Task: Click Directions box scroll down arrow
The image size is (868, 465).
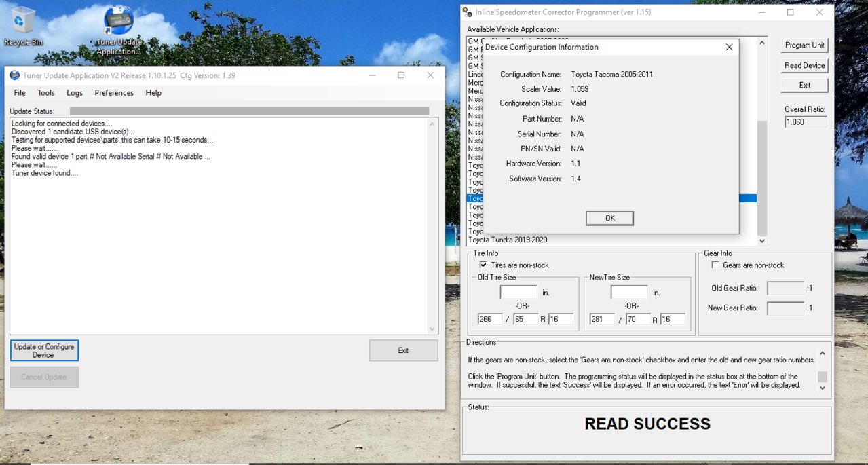Action: coord(823,388)
